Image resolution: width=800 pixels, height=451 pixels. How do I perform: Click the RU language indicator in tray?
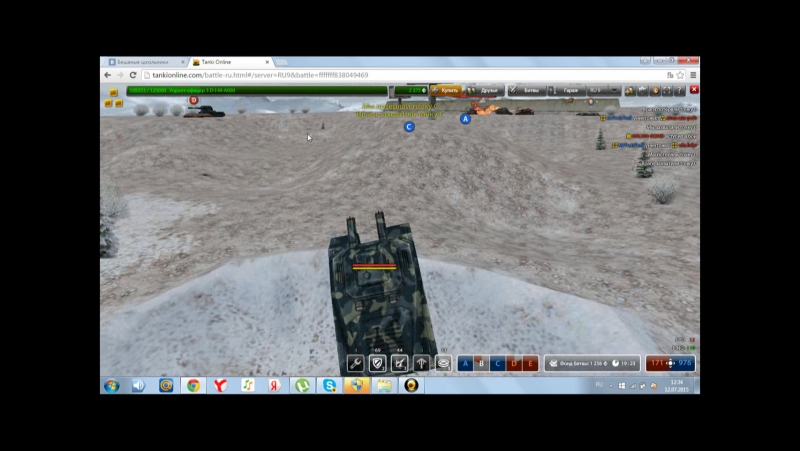[x=599, y=385]
